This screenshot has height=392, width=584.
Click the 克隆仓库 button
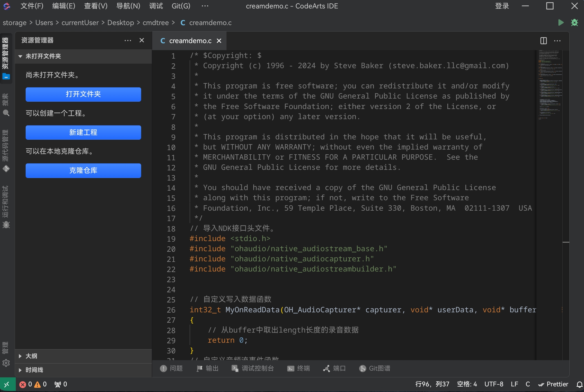point(83,170)
